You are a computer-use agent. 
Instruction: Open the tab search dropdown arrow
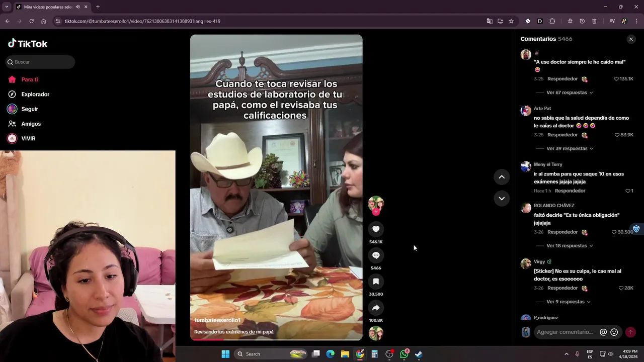7,7
